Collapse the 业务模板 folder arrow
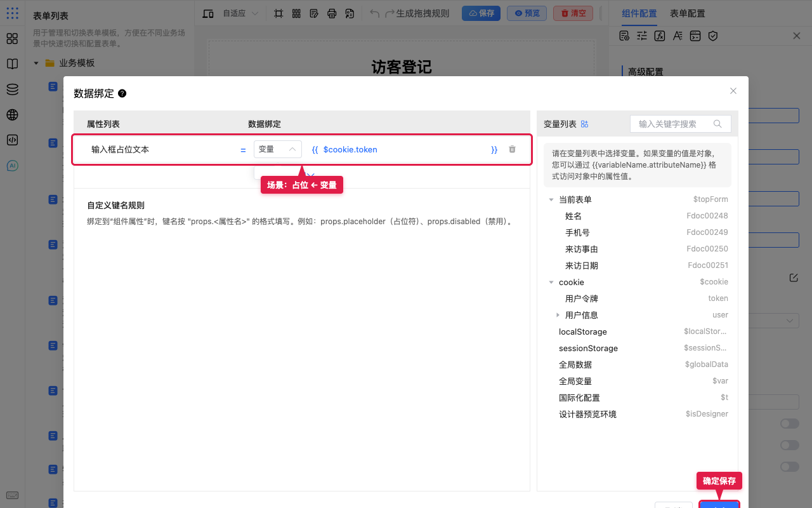Viewport: 812px width, 508px height. pos(36,63)
